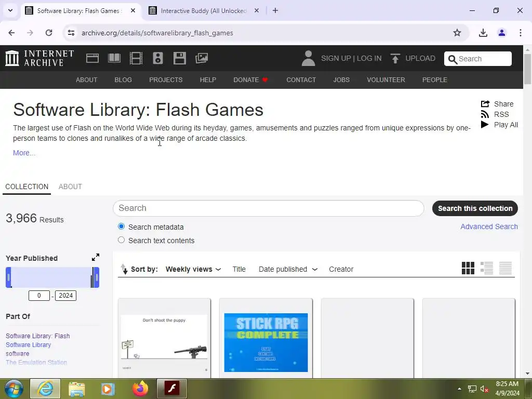Show hidden system tray icons
The image size is (532, 399).
[x=459, y=389]
